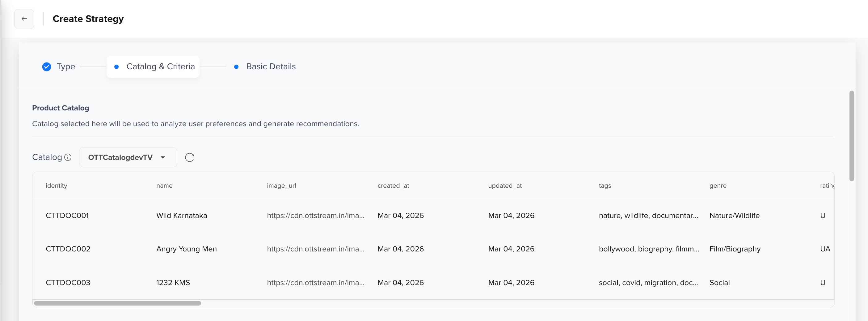Click updated_at date in Angry Young Men row
The image size is (868, 321).
point(511,249)
